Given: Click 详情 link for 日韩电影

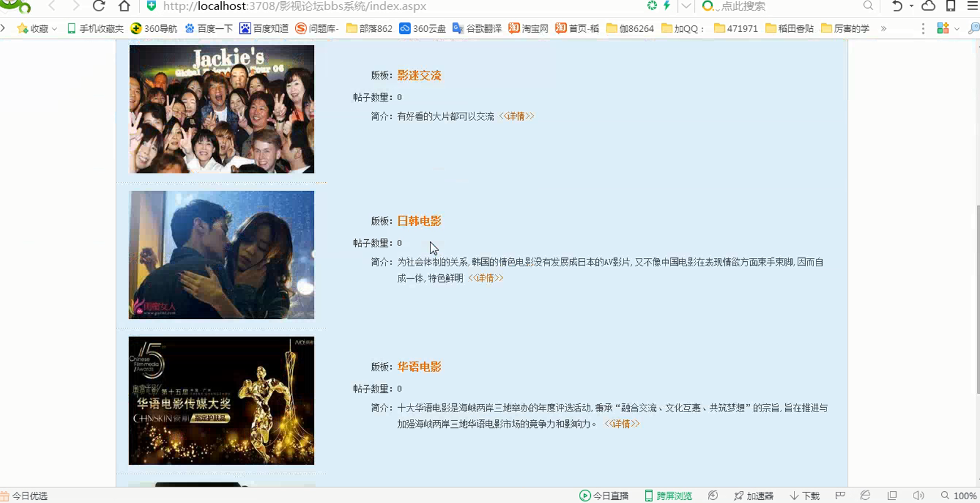Looking at the screenshot, I should pyautogui.click(x=486, y=278).
